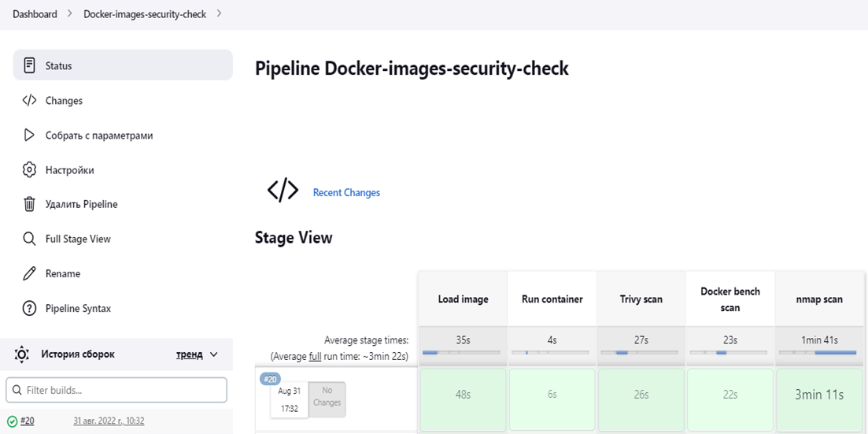The height and width of the screenshot is (434, 868).
Task: Click the Stage View heading
Action: (294, 238)
